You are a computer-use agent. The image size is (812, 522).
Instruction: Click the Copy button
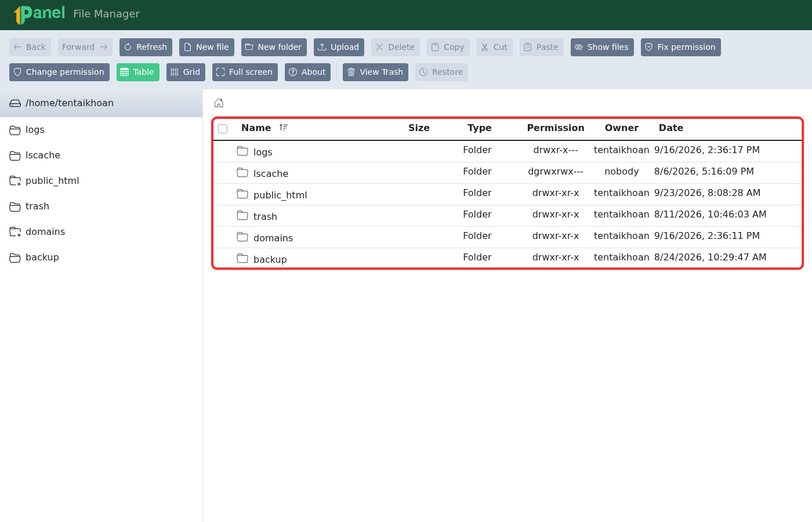click(448, 47)
